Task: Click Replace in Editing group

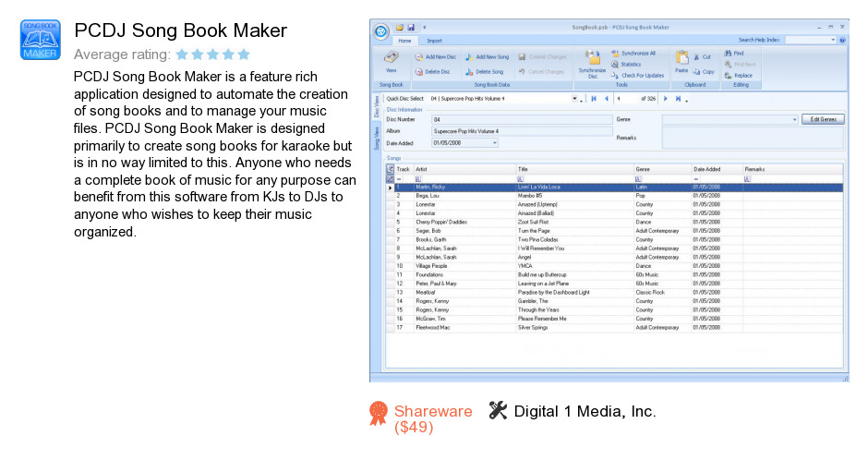Action: click(739, 76)
